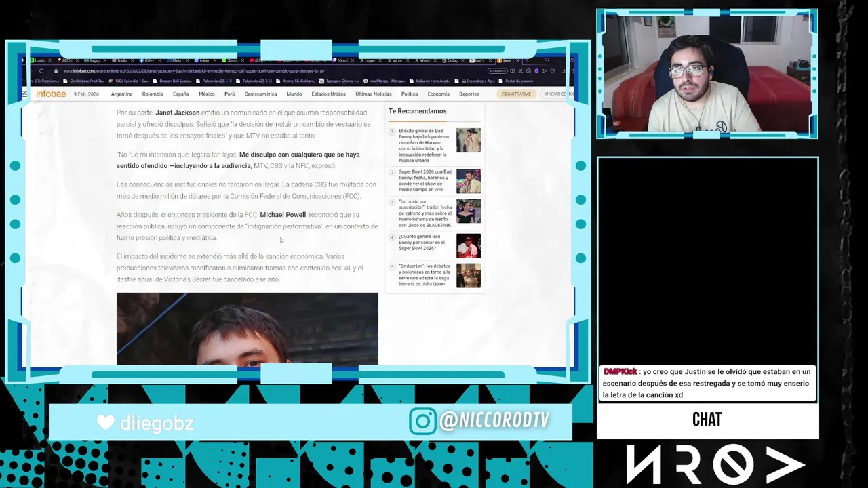Open AnzManga bookmark
Image resolution: width=868 pixels, height=488 pixels.
[x=384, y=81]
